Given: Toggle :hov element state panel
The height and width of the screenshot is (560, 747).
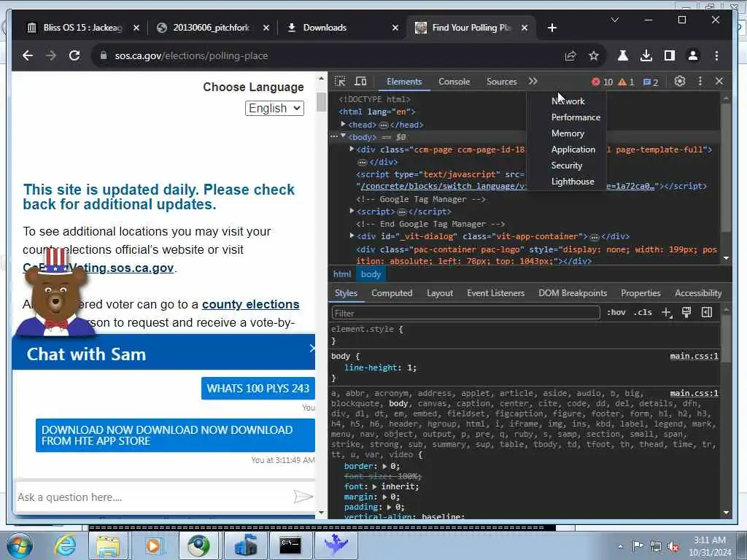Looking at the screenshot, I should (x=616, y=312).
